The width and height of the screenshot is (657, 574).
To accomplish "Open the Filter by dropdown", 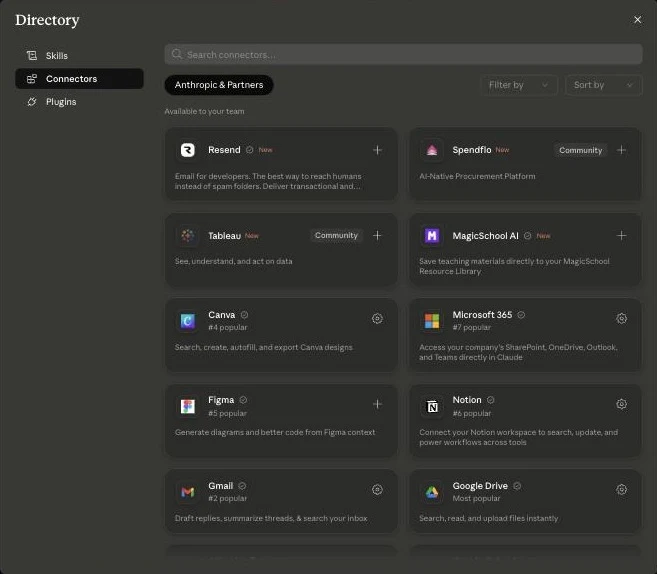I will pos(519,85).
